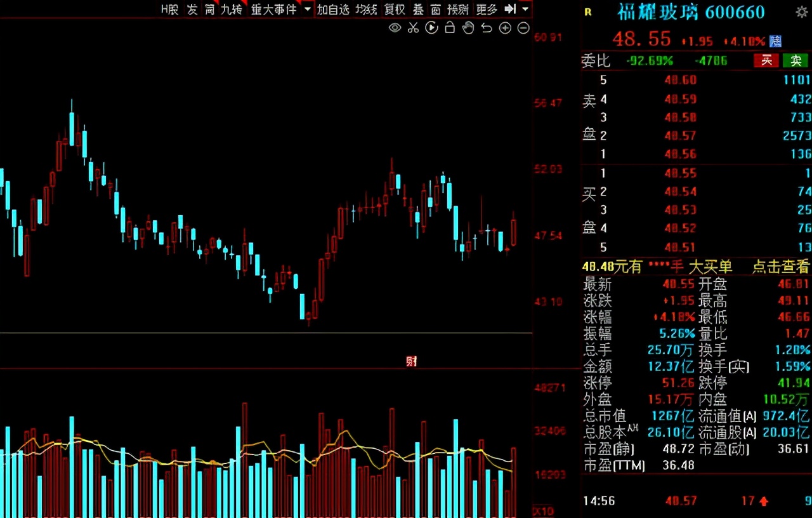The width and height of the screenshot is (812, 518).
Task: Click the 金额 value 12.37亿
Action: (671, 366)
